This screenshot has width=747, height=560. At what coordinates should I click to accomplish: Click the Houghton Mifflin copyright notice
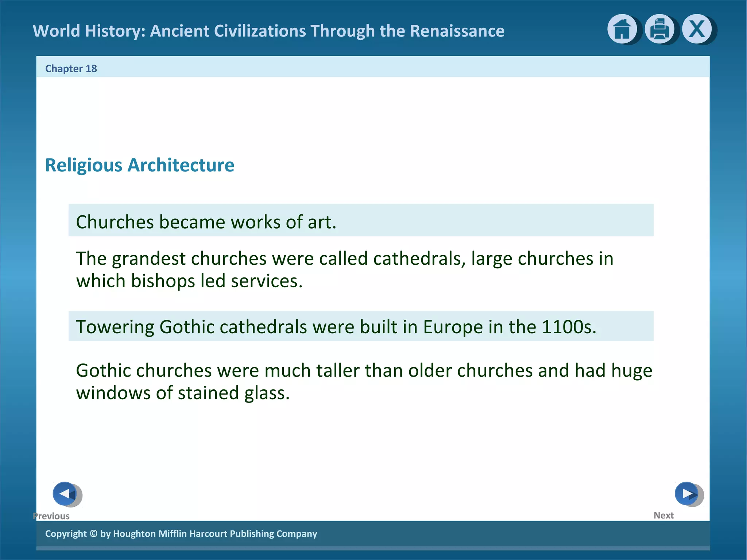click(x=181, y=533)
